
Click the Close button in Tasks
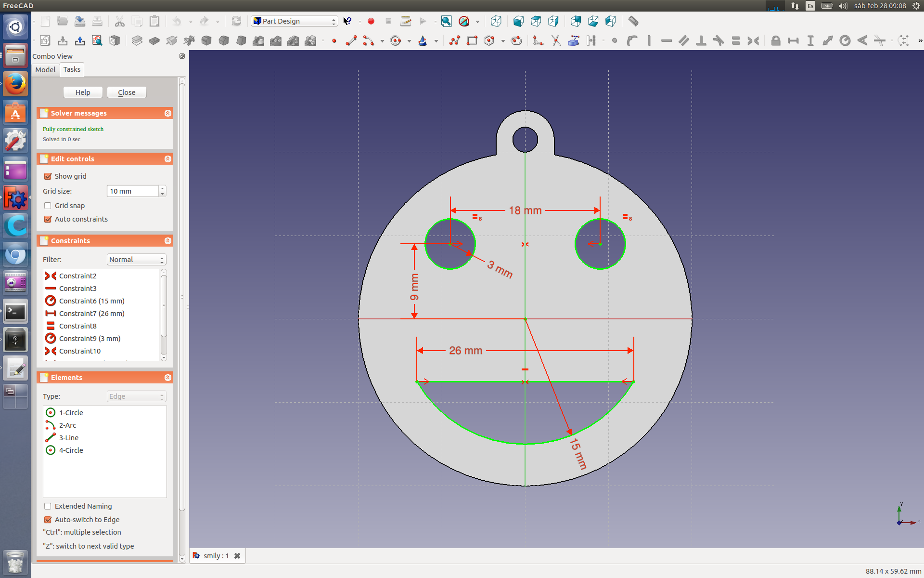pos(127,92)
